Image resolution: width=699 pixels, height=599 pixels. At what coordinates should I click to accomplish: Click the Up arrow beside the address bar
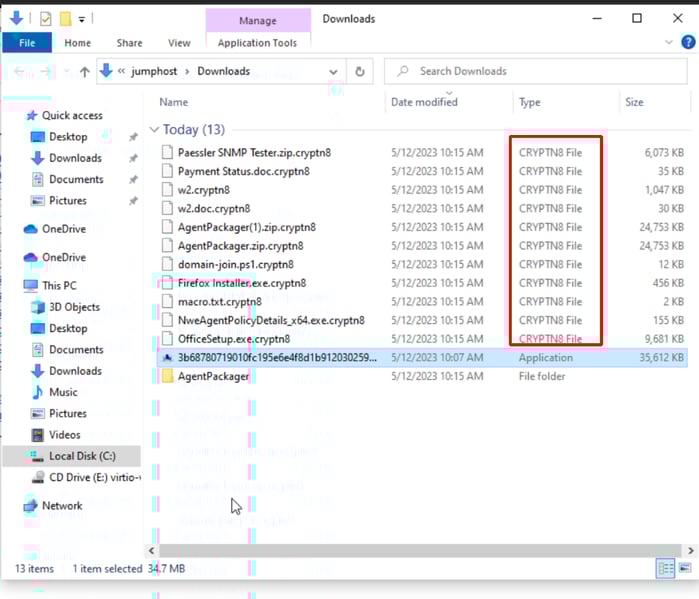point(84,72)
